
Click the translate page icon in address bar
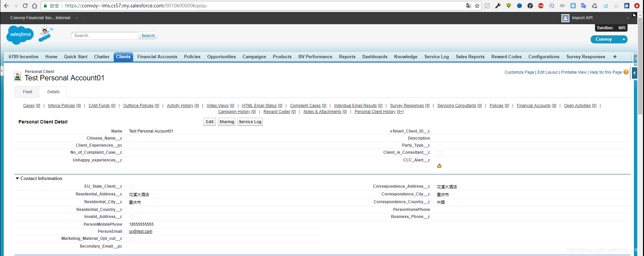[469, 6]
